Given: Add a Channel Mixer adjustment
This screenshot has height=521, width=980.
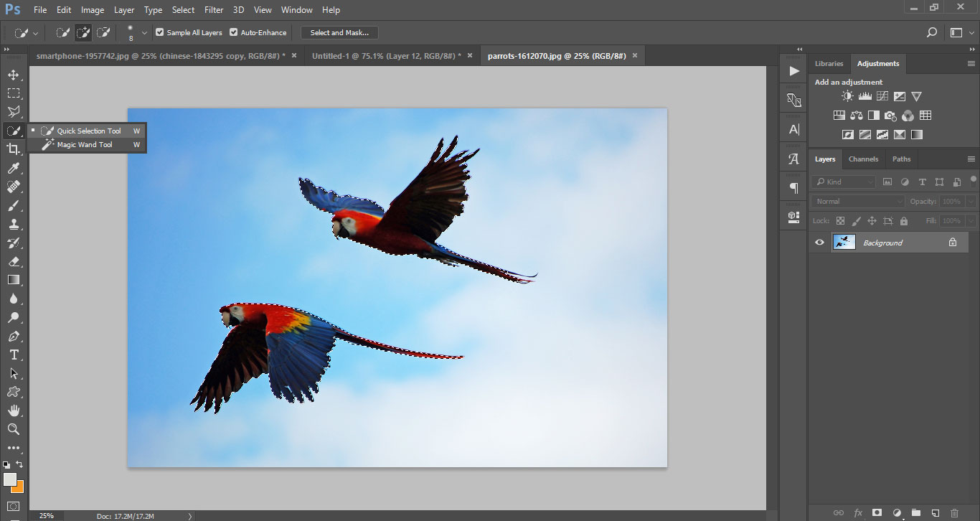Looking at the screenshot, I should pyautogui.click(x=908, y=116).
